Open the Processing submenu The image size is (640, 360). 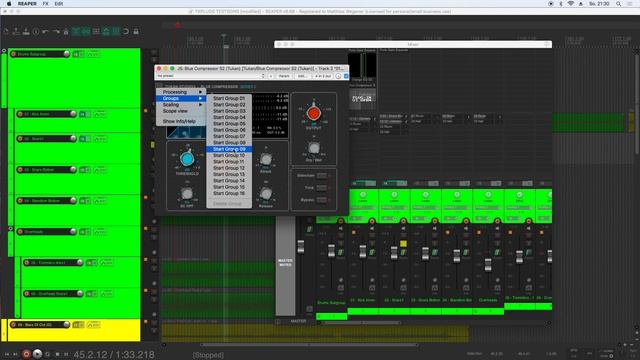(181, 92)
